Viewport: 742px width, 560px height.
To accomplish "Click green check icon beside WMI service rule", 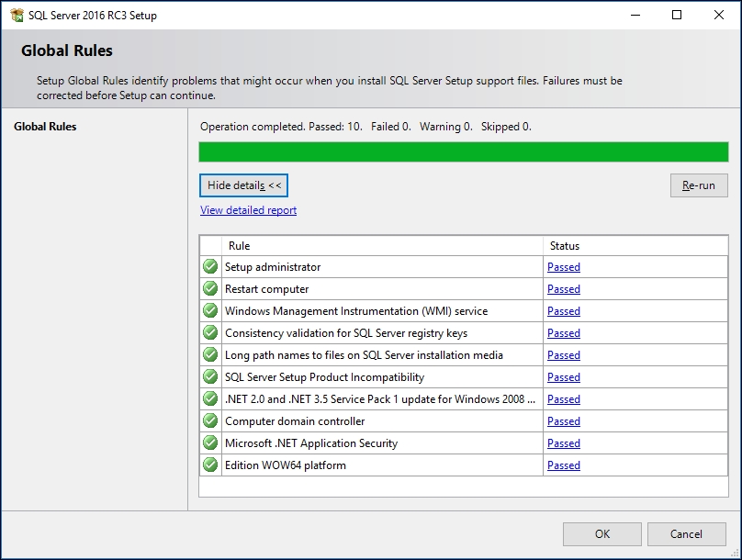I will (x=210, y=310).
